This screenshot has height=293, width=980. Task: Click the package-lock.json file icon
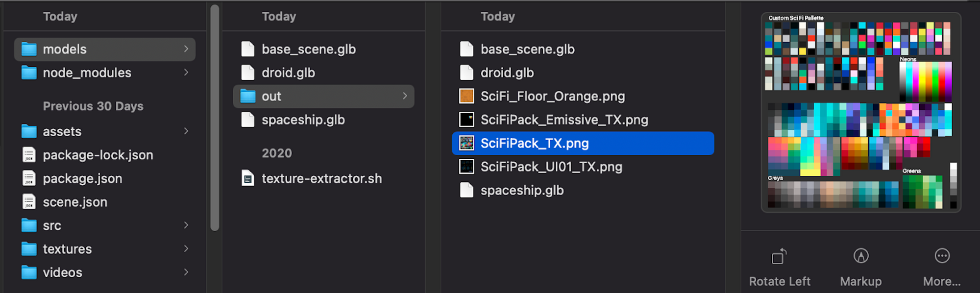29,155
